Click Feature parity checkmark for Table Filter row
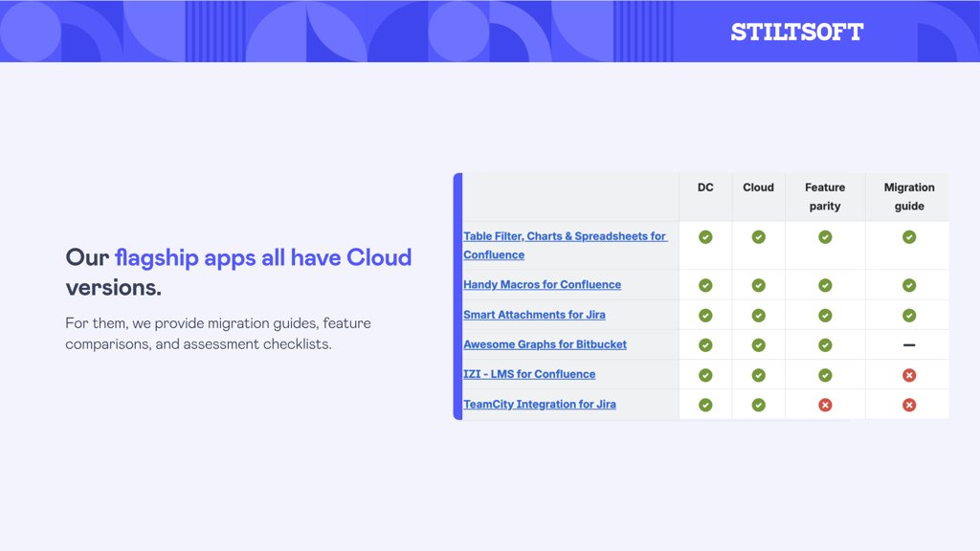This screenshot has height=551, width=980. 825,237
